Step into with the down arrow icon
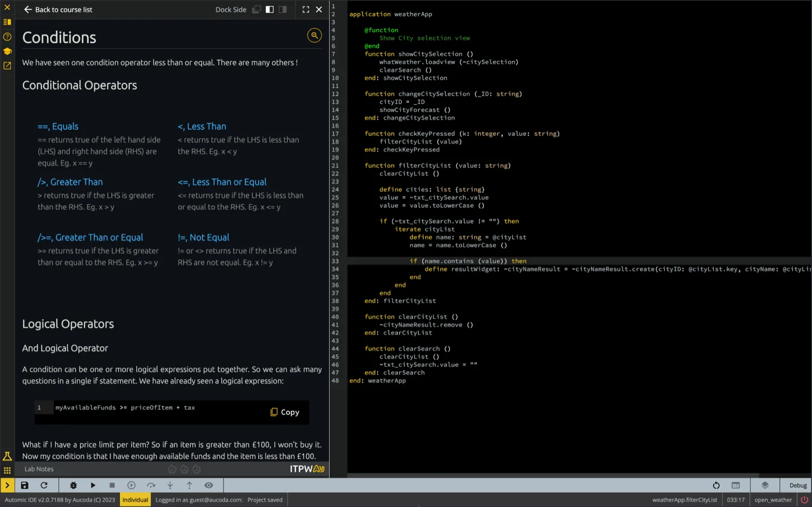This screenshot has width=812, height=507. click(x=170, y=485)
